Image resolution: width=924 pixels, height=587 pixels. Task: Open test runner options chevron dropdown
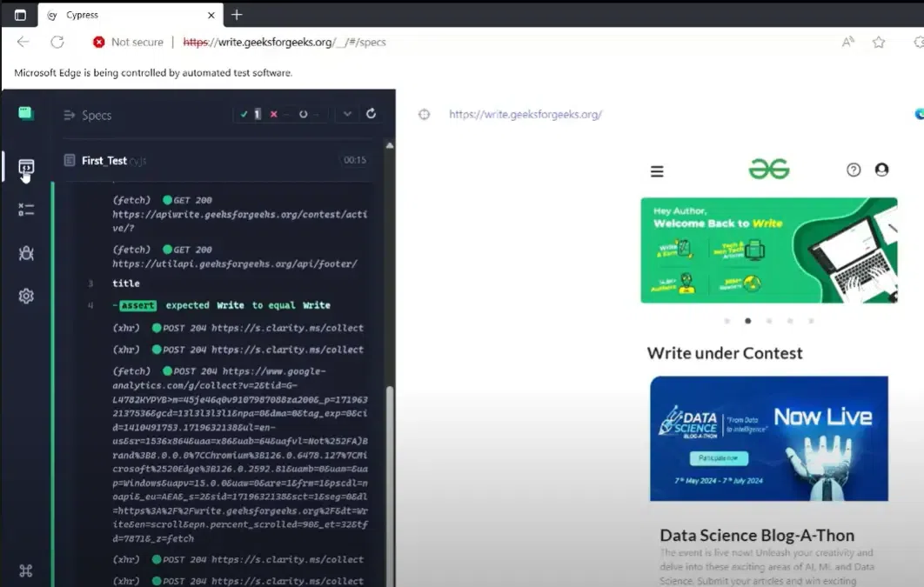pyautogui.click(x=347, y=114)
